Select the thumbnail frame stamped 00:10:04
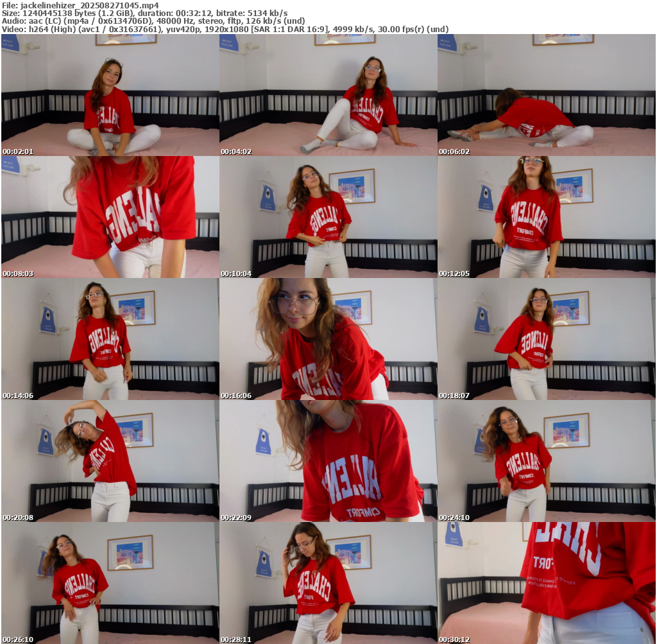 coord(328,217)
